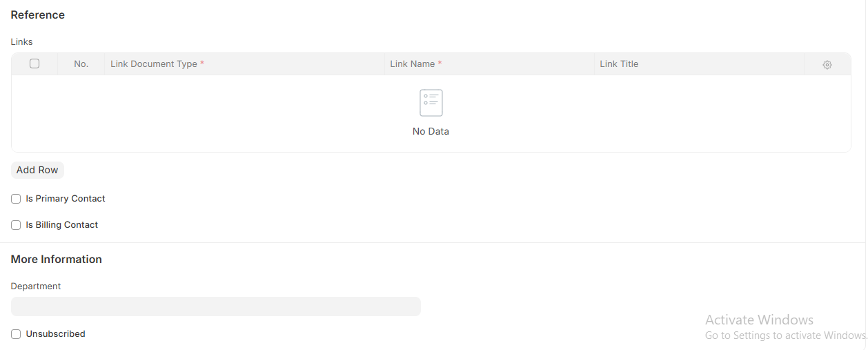Viewport: 868px width, 350px height.
Task: Click the No Data empty-state icon
Action: click(x=431, y=103)
